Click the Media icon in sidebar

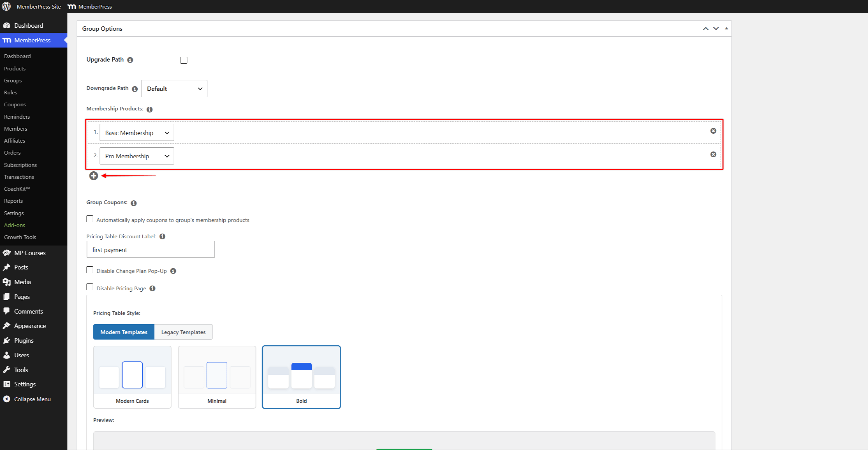point(7,282)
